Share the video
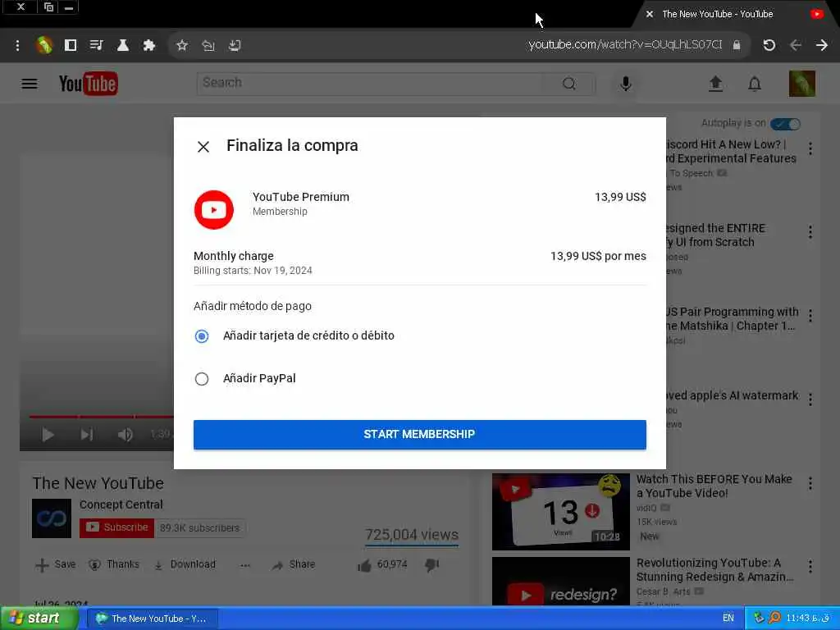Screen dimensions: 840x630 pyautogui.click(x=294, y=564)
